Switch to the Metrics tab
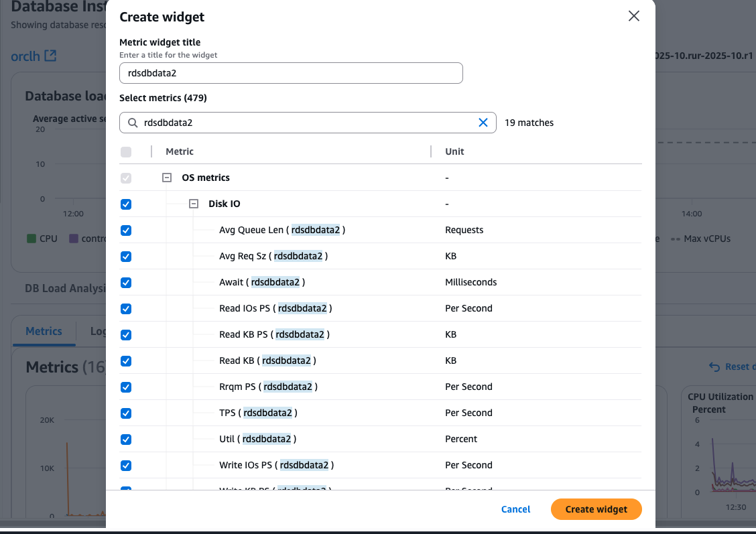Screen dimensions: 756x534 pos(44,332)
